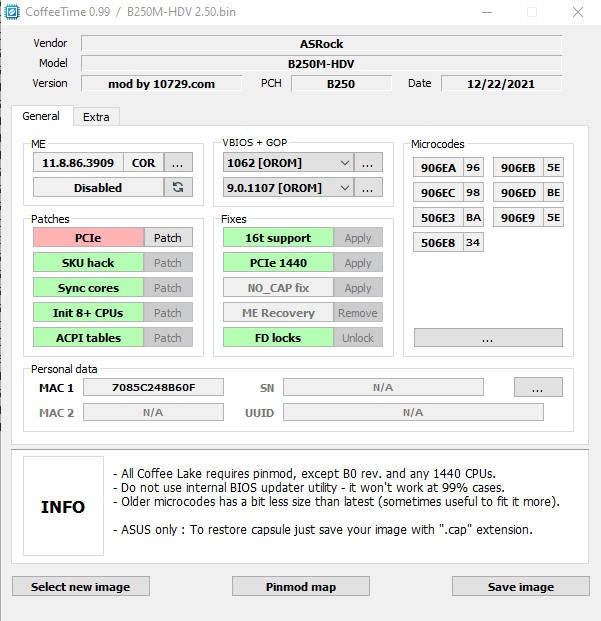Select the green SKU hack status label
Viewport: 601px width, 621px height.
click(88, 263)
